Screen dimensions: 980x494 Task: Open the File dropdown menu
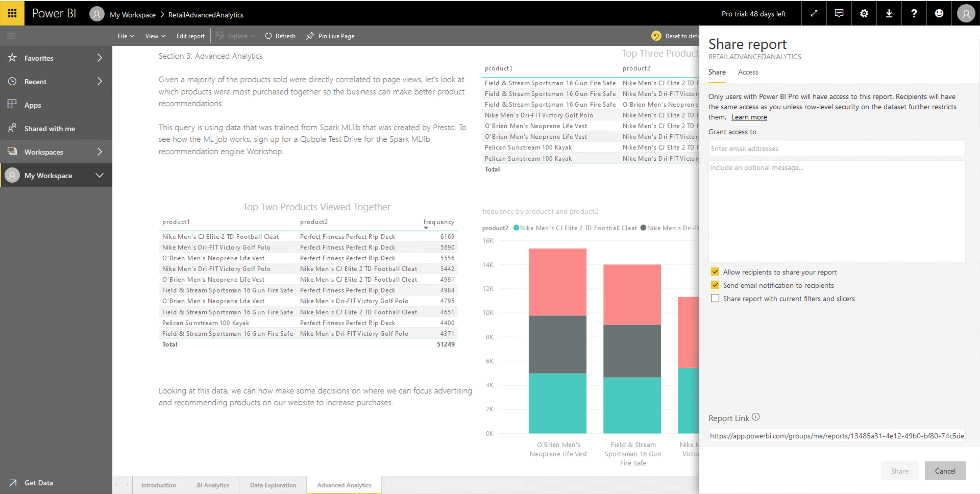point(126,36)
